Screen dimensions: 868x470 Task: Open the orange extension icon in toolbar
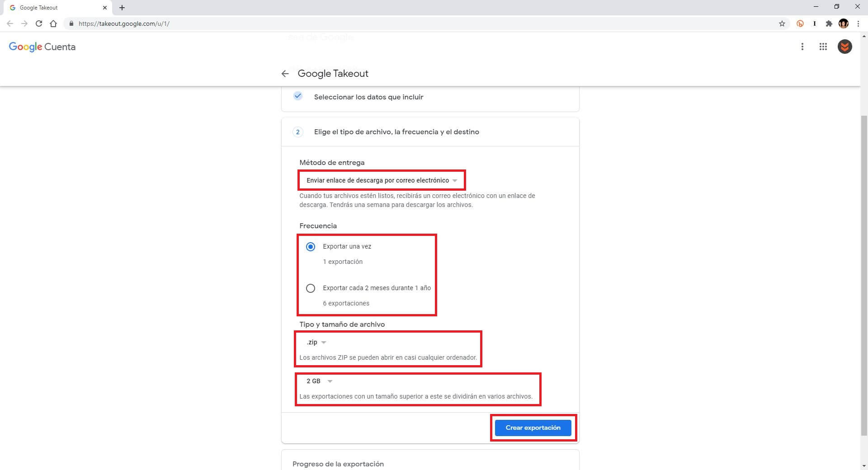coord(800,23)
